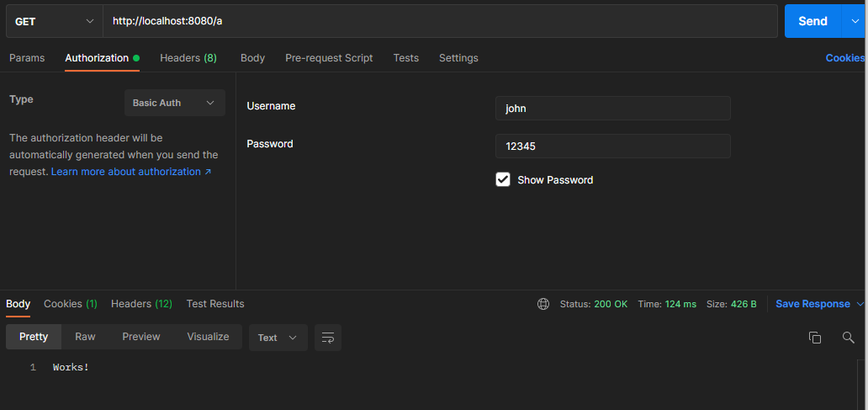Open the Tests tab
Viewport: 868px width, 410px height.
point(405,57)
